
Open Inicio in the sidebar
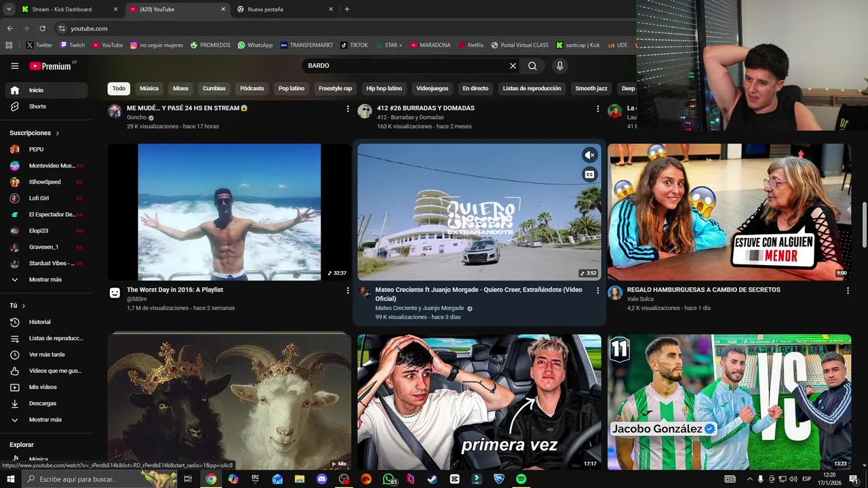coord(46,90)
